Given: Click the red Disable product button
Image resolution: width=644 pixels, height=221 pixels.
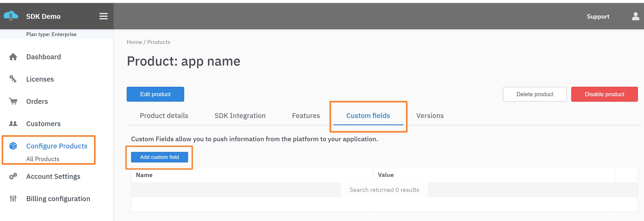Looking at the screenshot, I should coord(604,94).
